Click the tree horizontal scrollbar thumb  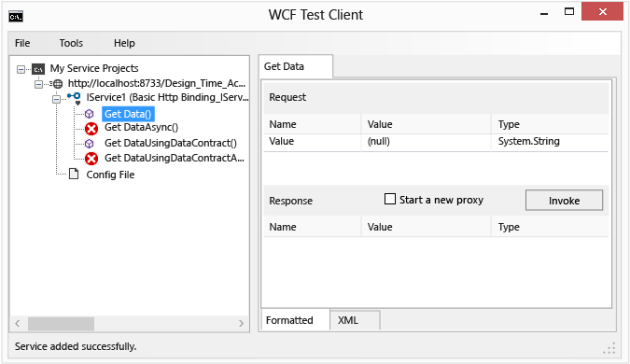tap(61, 324)
